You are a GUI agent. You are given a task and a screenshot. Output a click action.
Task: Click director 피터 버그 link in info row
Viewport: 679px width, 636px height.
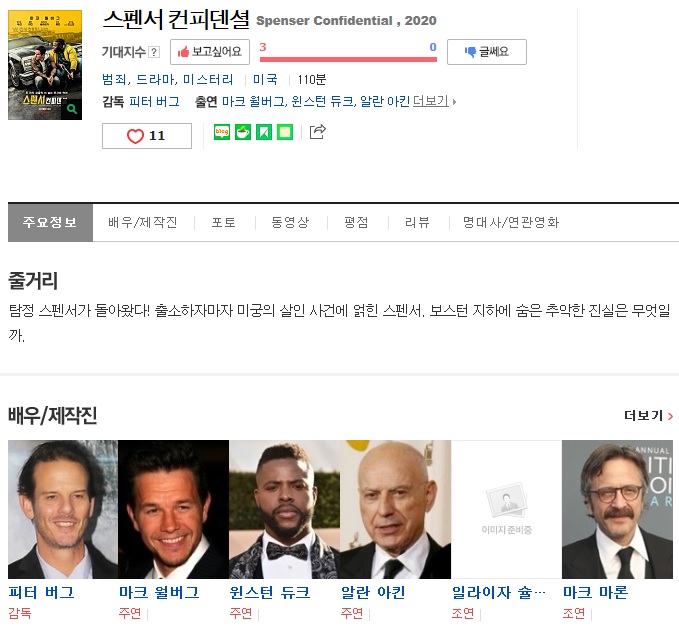pyautogui.click(x=154, y=101)
